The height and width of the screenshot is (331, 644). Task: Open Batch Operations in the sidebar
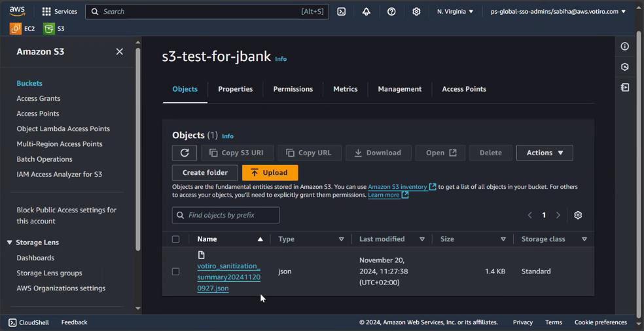45,159
